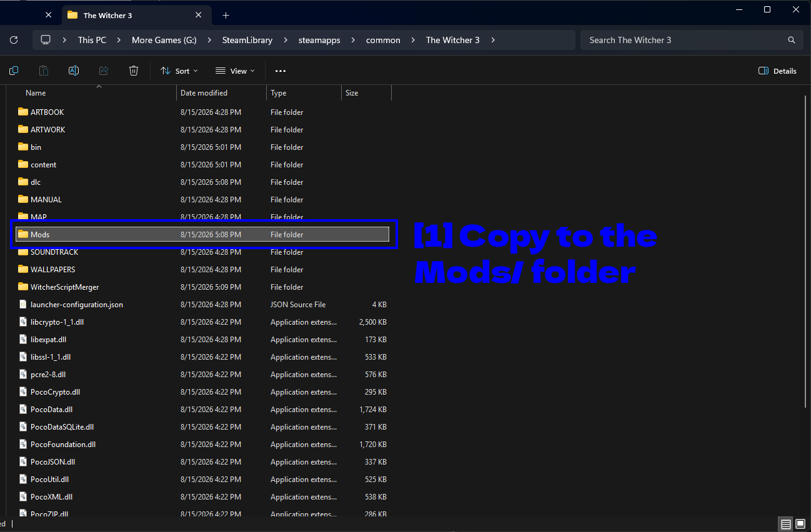811x532 pixels.
Task: Open the Sort dropdown
Action: point(179,71)
